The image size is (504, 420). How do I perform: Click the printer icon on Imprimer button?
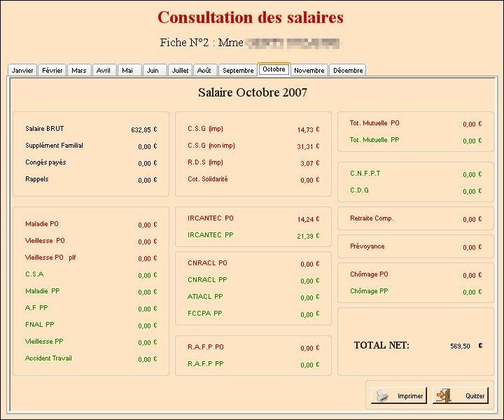point(381,395)
